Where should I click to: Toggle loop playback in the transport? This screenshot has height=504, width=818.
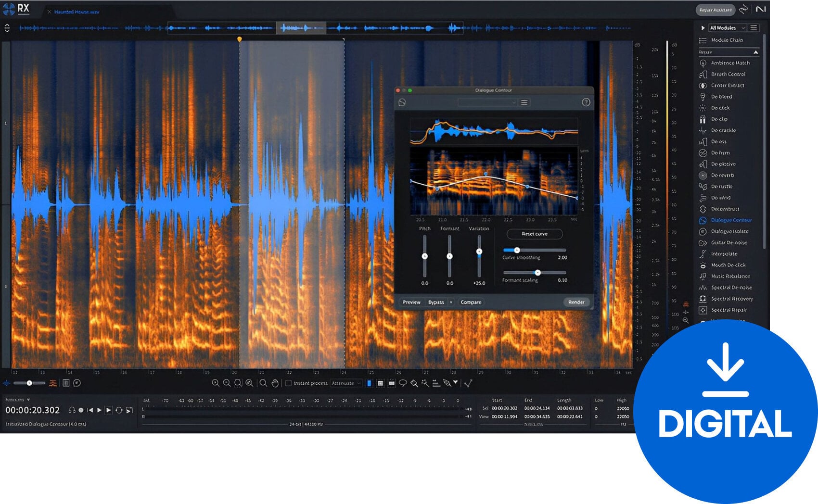coord(119,411)
